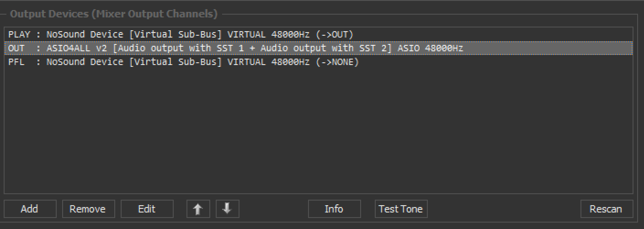Click the (->NONE) routing text

(x=337, y=62)
